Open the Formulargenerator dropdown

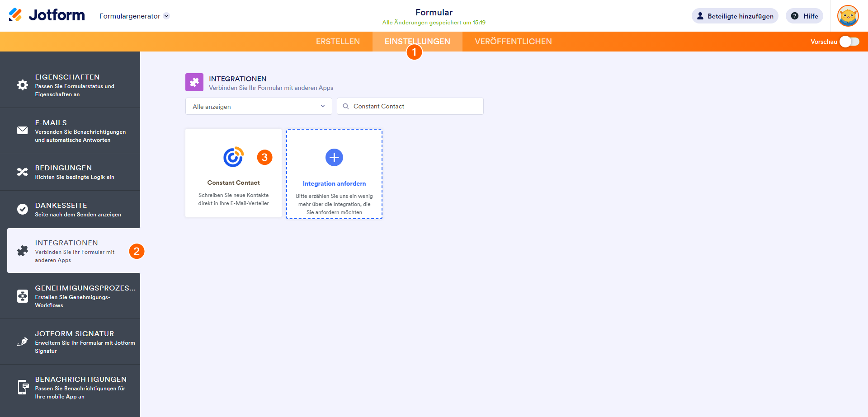pos(134,16)
